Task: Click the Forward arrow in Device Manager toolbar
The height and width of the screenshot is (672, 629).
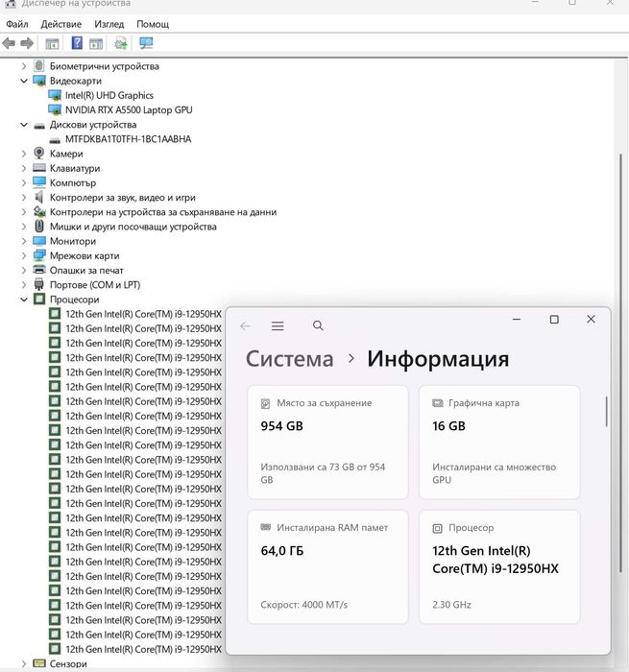Action: [x=27, y=43]
